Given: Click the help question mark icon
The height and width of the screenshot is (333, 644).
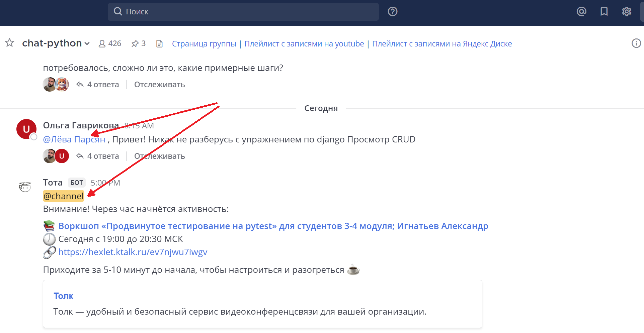Looking at the screenshot, I should (392, 12).
